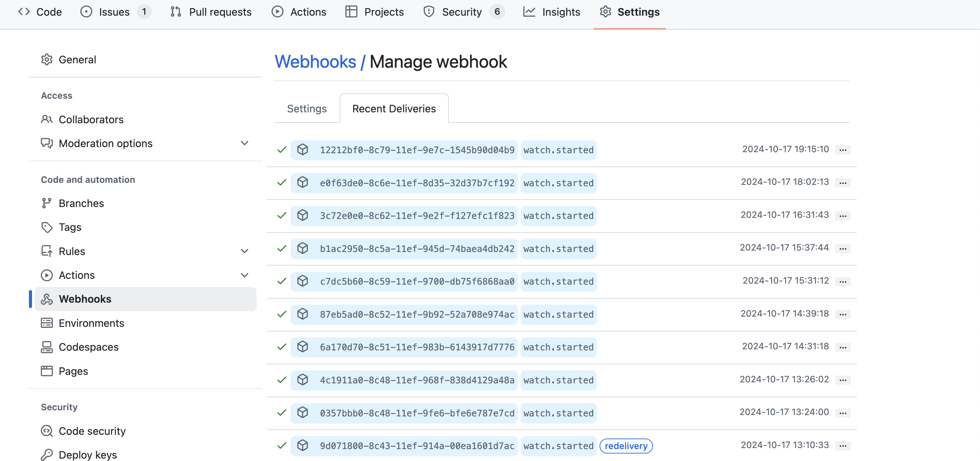The image size is (980, 461).
Task: Click the Codespaces sidebar icon
Action: [46, 347]
